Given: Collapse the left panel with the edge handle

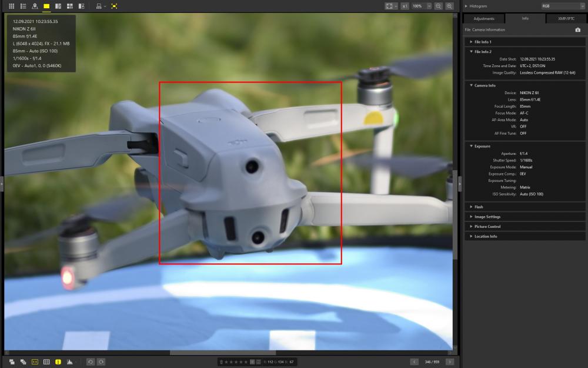Looking at the screenshot, I should coord(2,184).
